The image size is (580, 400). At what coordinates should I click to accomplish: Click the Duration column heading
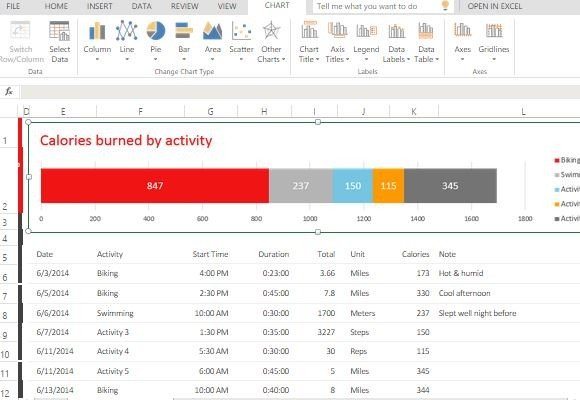tap(274, 254)
